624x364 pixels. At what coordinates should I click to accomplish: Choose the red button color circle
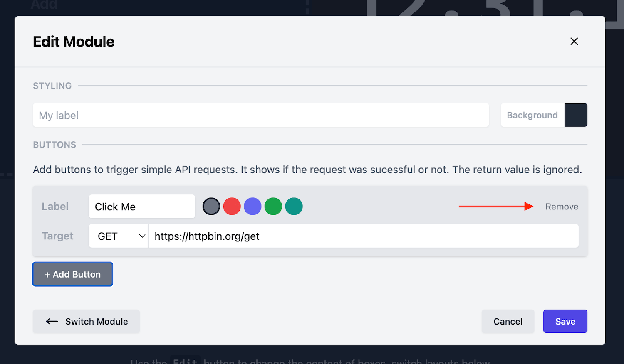coord(232,207)
